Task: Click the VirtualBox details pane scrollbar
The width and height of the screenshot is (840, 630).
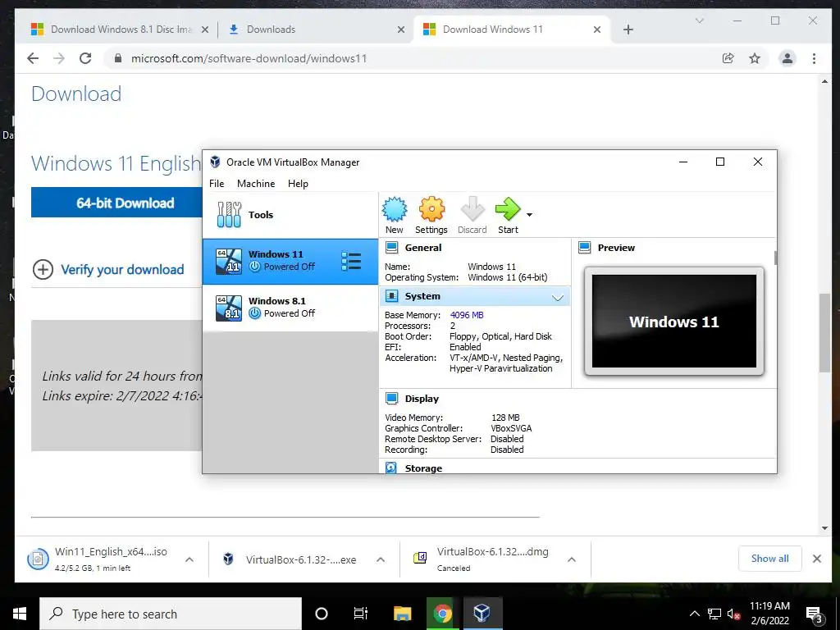Action: tap(775, 258)
